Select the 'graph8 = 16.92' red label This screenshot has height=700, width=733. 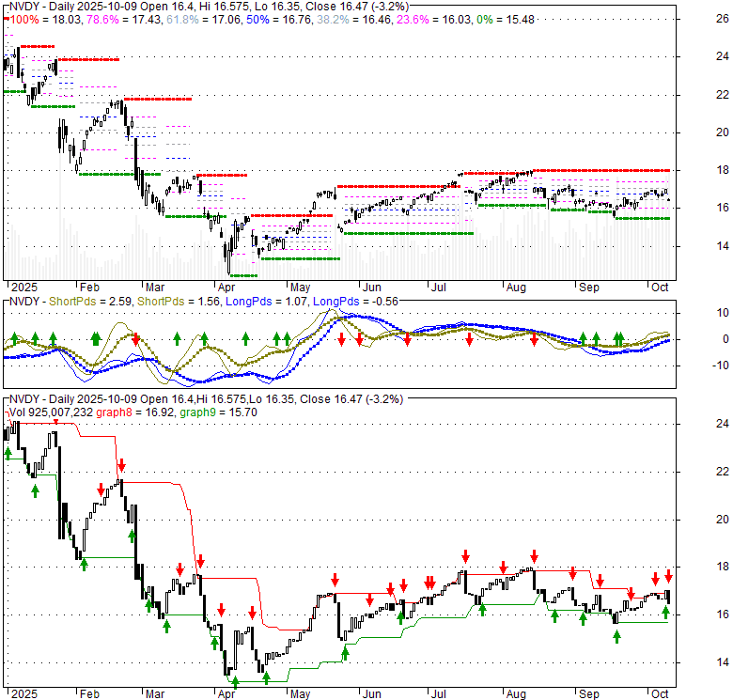click(135, 412)
